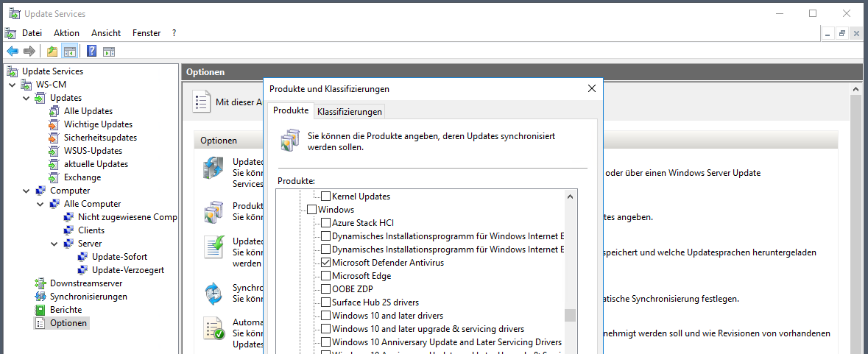Close the Produkte und Klassifizierungen dialog
Screen dimensions: 868x354
591,88
